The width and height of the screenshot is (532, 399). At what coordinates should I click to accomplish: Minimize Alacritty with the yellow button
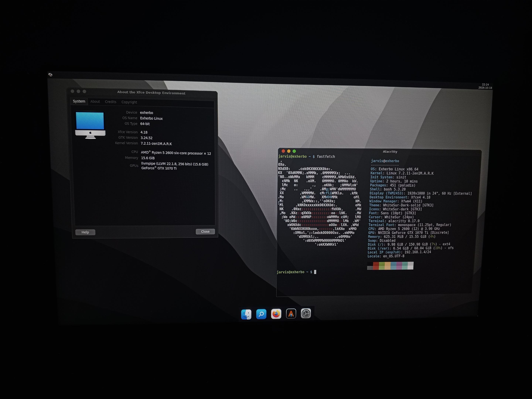click(289, 151)
